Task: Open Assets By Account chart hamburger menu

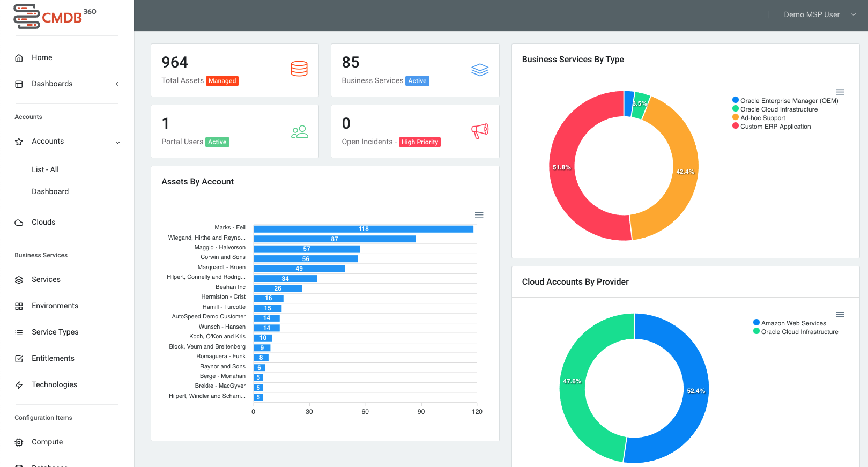Action: (x=479, y=214)
